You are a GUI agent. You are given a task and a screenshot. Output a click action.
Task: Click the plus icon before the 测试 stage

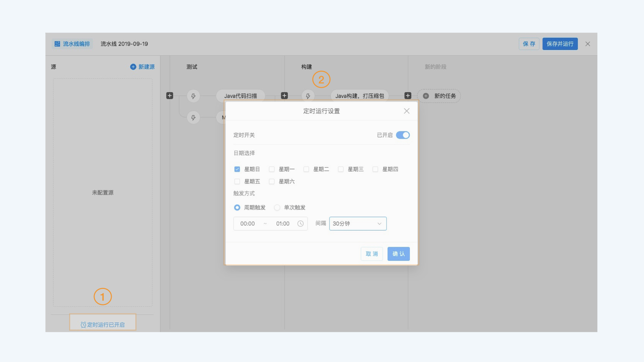pos(170,96)
